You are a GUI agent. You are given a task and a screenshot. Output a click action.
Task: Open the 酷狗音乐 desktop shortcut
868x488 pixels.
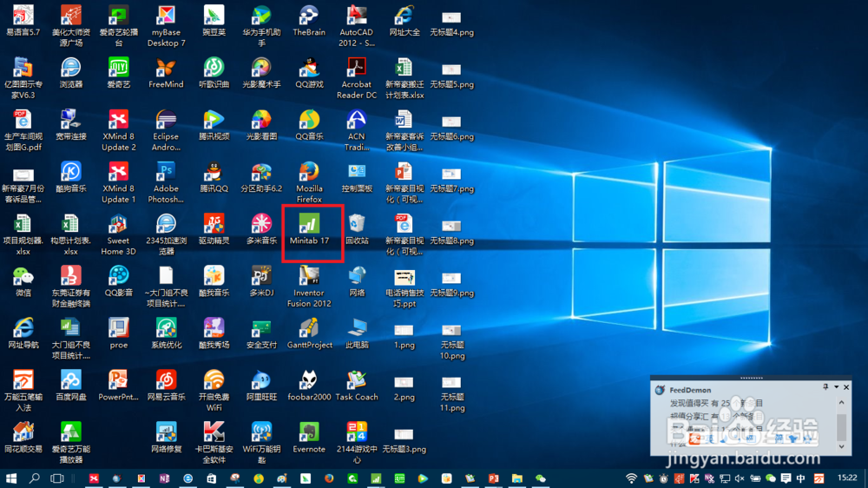[x=71, y=176]
